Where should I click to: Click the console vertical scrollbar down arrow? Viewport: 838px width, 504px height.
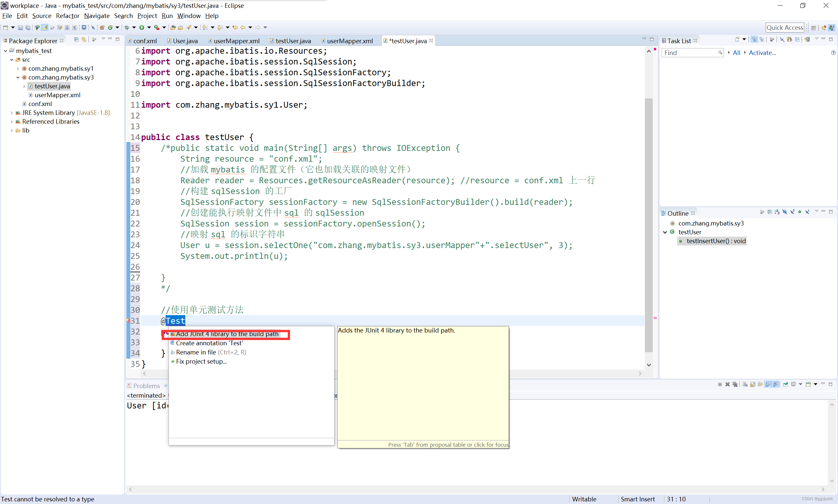[831, 480]
